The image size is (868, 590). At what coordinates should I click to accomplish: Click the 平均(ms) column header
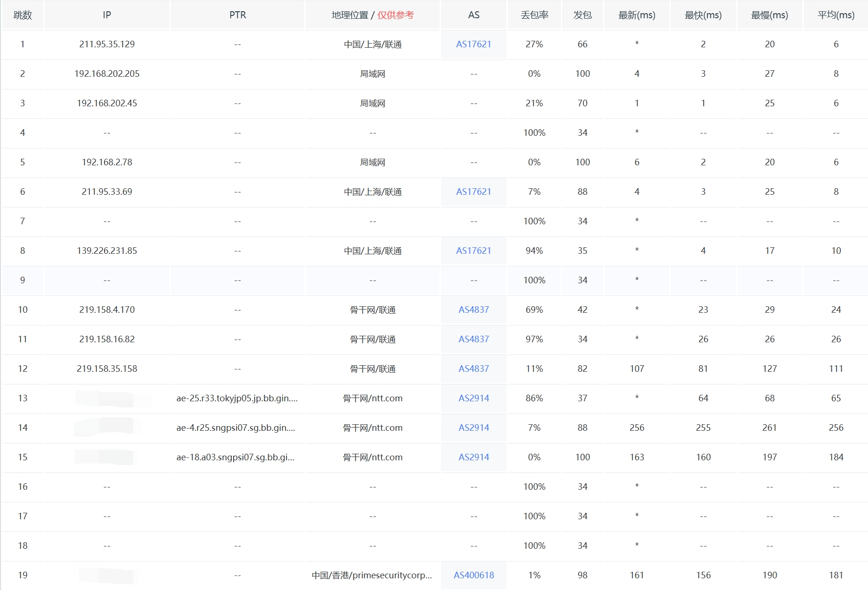coord(836,15)
